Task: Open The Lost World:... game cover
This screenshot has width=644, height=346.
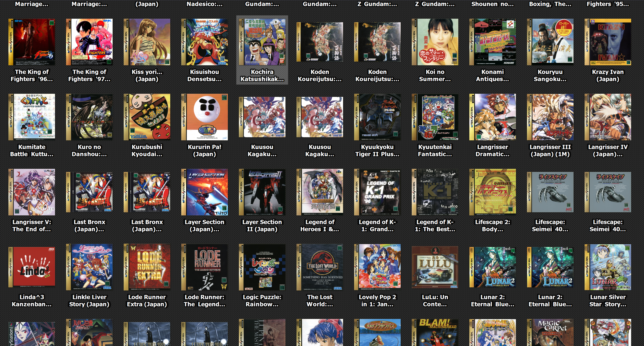Action: pos(320,267)
